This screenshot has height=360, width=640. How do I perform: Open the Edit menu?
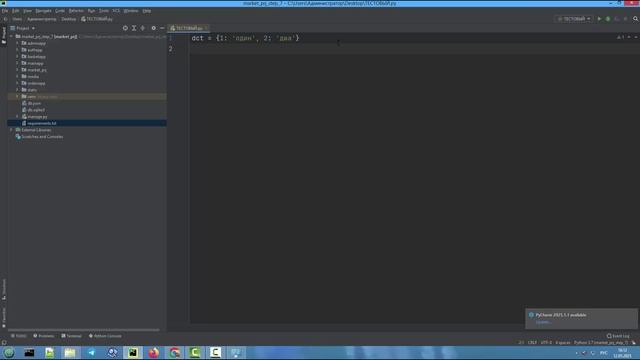pos(16,11)
